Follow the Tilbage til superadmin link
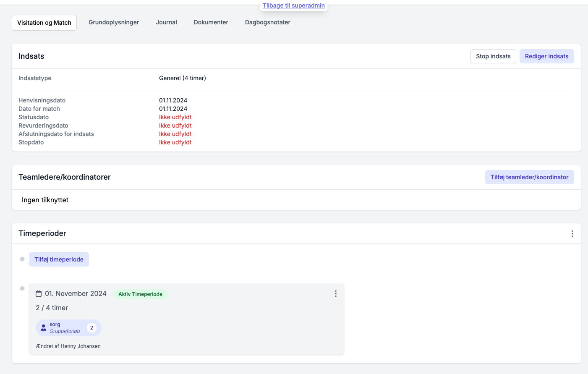This screenshot has height=374, width=588. pos(294,5)
